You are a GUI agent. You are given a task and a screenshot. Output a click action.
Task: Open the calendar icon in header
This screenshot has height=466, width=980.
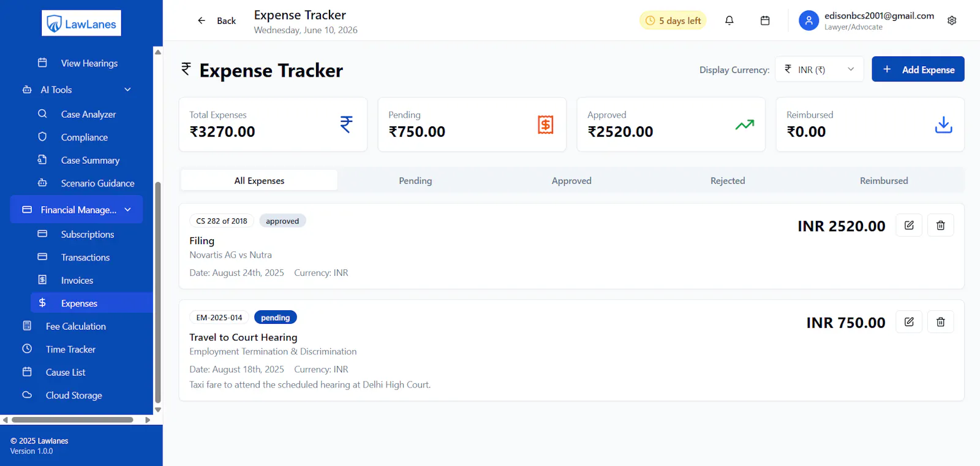765,20
